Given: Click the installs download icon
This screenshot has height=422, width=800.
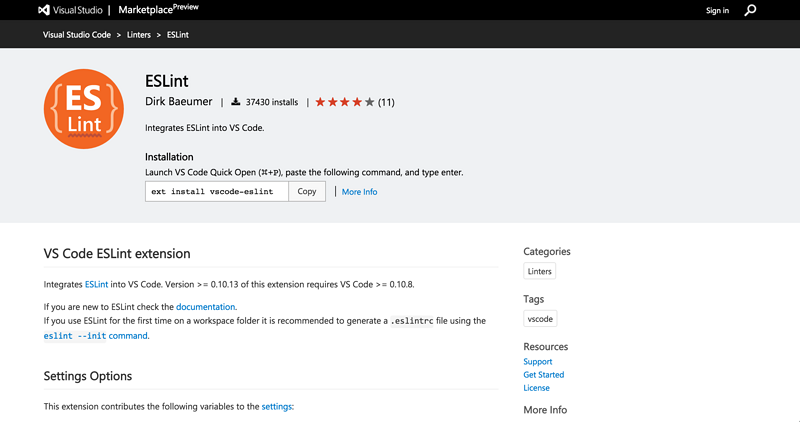Looking at the screenshot, I should coord(236,102).
